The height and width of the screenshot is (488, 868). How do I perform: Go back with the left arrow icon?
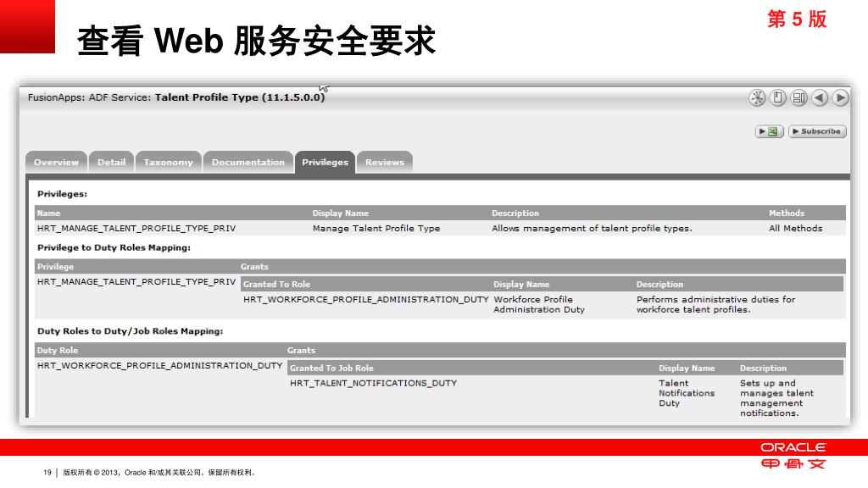click(820, 98)
